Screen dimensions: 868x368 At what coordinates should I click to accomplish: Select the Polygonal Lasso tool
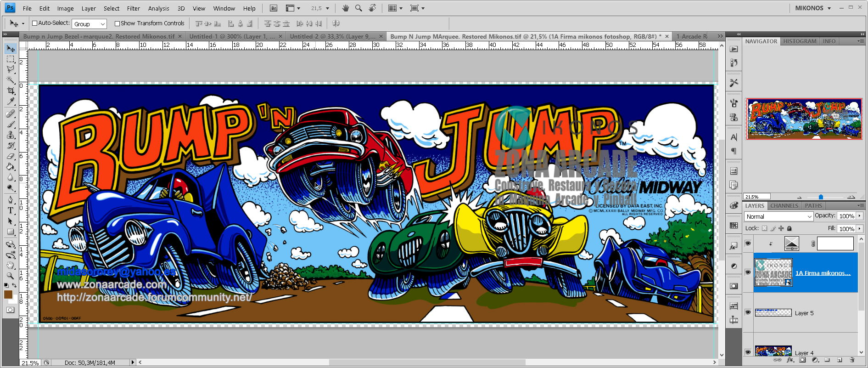pyautogui.click(x=11, y=69)
